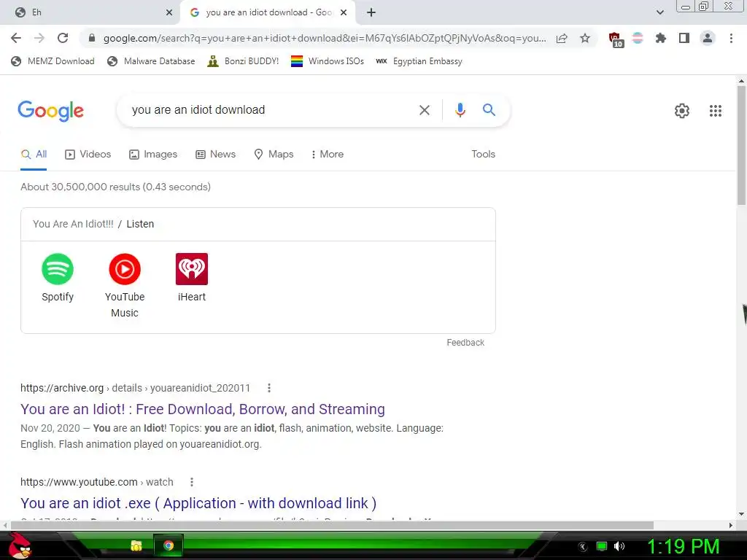The width and height of the screenshot is (747, 560).
Task: Open the striped flag extension icon
Action: pos(638,38)
